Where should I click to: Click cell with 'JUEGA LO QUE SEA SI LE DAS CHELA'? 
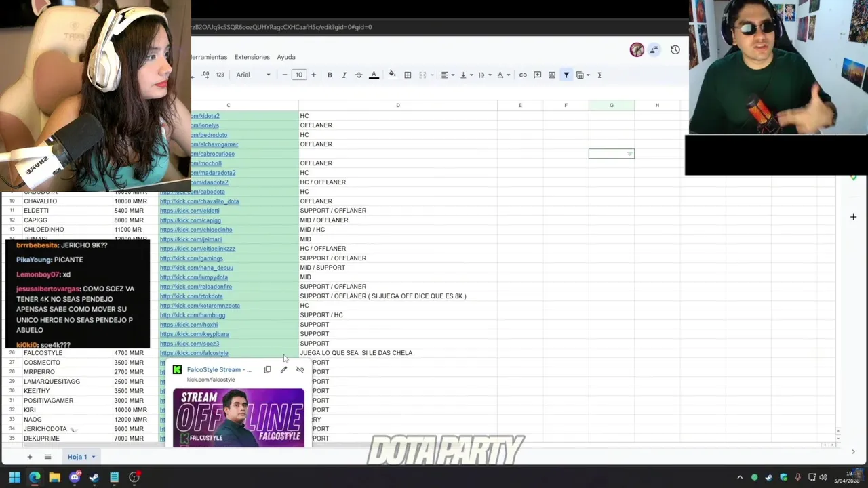[398, 353]
